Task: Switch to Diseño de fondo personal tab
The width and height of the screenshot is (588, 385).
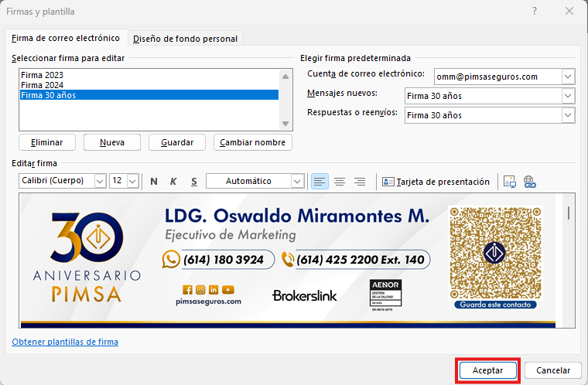Action: pos(185,39)
